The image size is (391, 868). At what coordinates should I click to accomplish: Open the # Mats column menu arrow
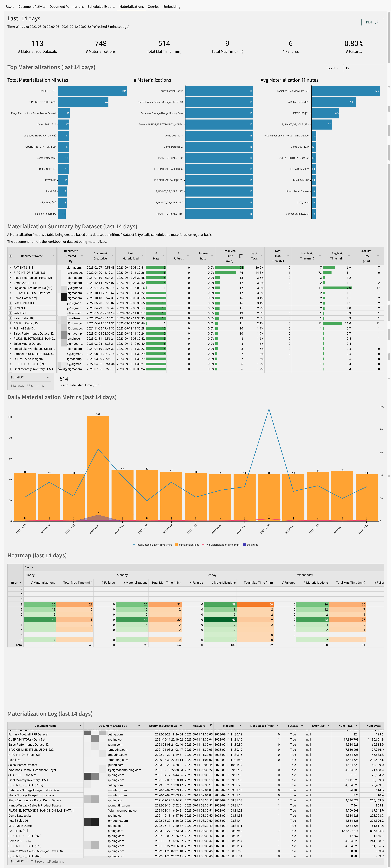[x=164, y=256]
